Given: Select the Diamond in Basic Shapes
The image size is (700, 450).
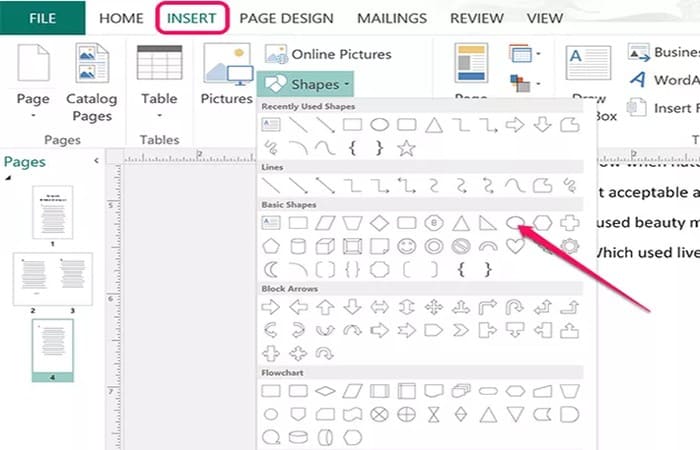Looking at the screenshot, I should point(379,223).
